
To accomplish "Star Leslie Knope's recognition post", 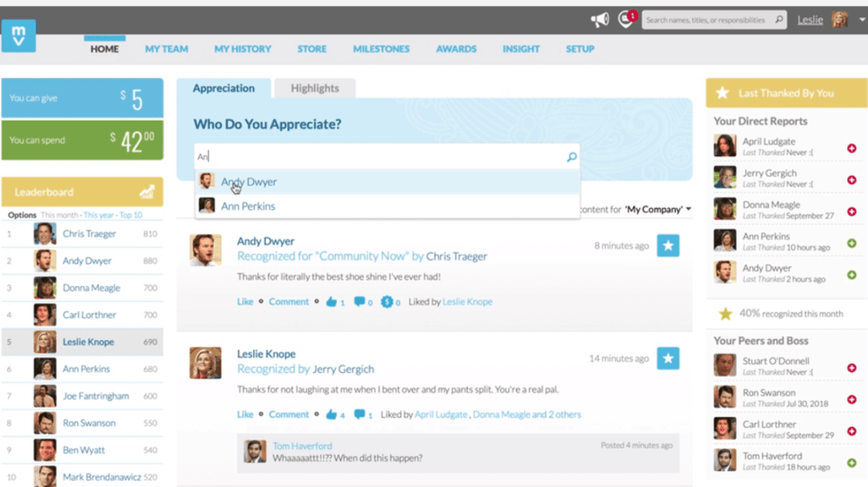I will click(668, 358).
